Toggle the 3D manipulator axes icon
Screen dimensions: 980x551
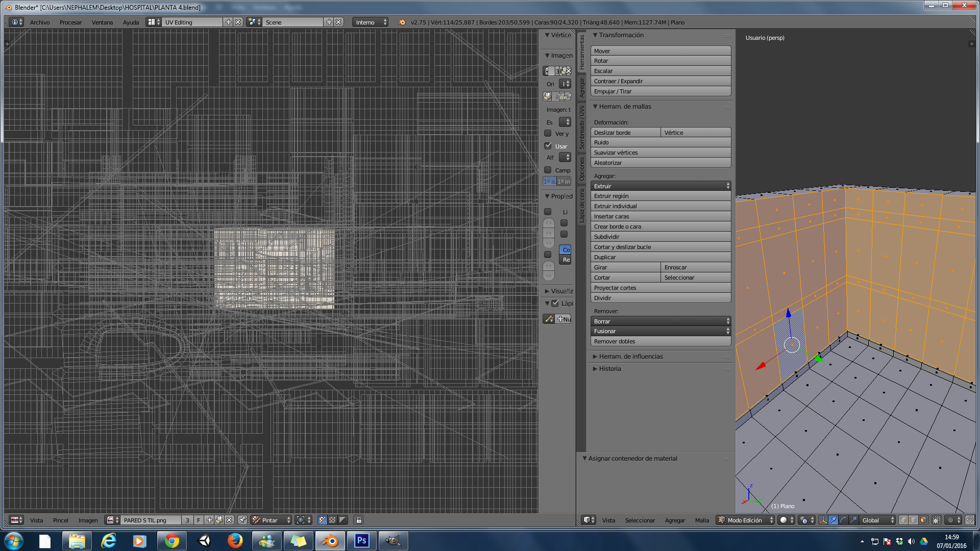click(x=823, y=520)
